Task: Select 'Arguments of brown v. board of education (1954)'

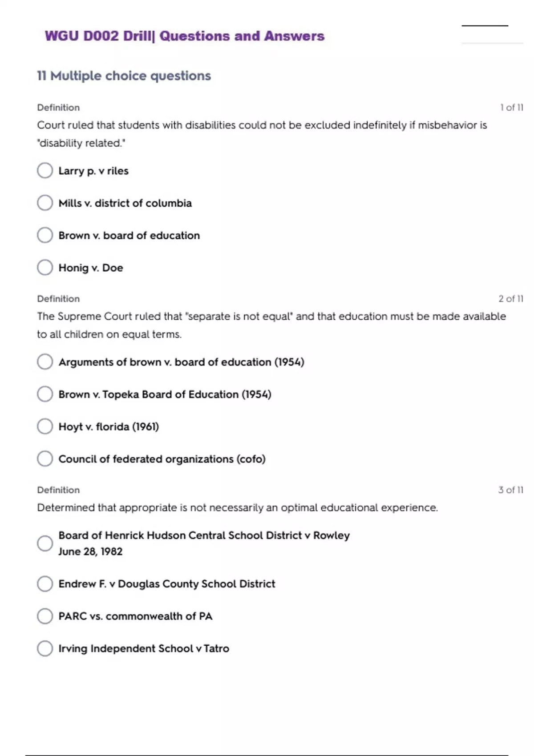Action: pyautogui.click(x=45, y=362)
